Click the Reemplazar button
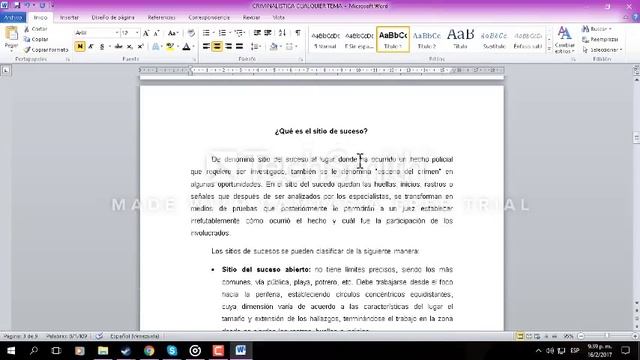 point(600,39)
